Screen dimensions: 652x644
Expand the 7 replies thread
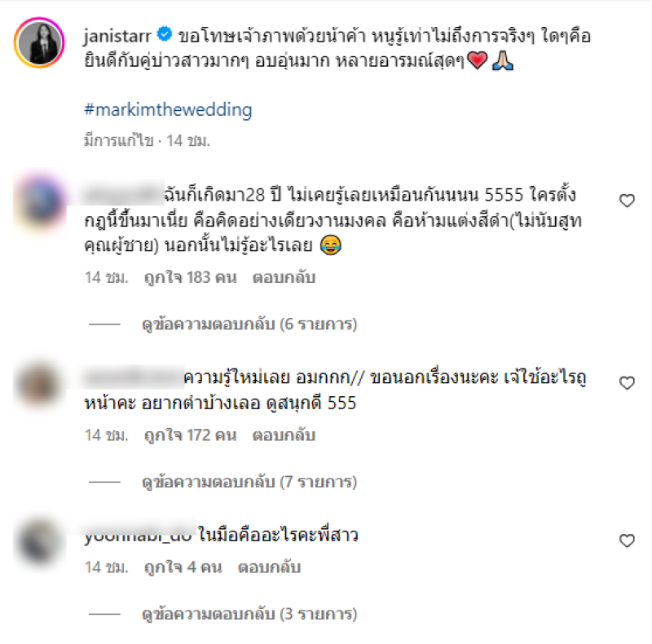[249, 481]
